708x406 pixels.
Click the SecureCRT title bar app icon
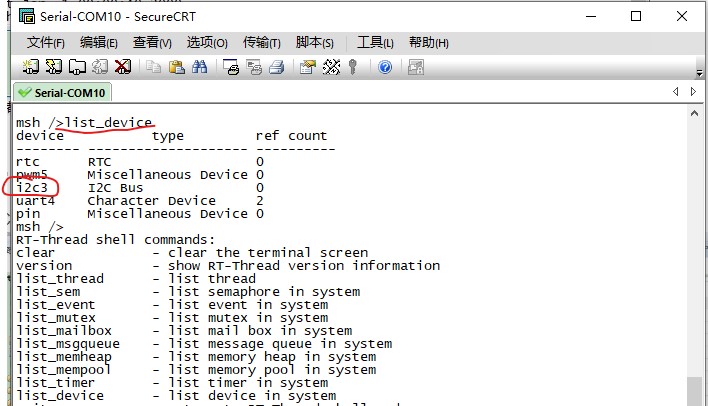click(x=27, y=16)
